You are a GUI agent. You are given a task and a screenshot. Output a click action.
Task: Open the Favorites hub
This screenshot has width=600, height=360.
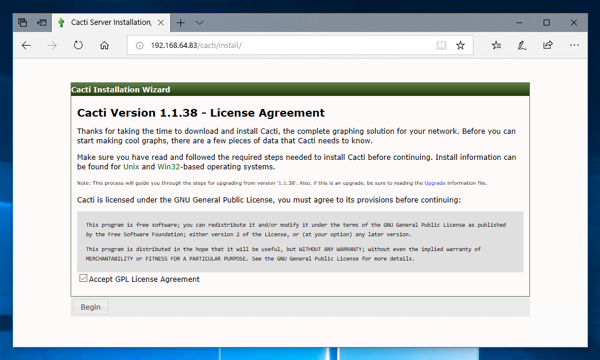tap(496, 46)
